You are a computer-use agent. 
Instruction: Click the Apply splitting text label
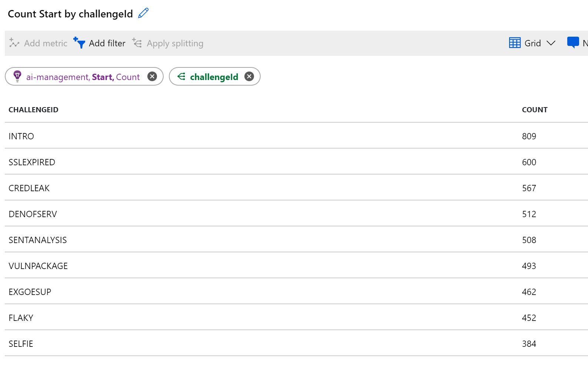(x=175, y=43)
